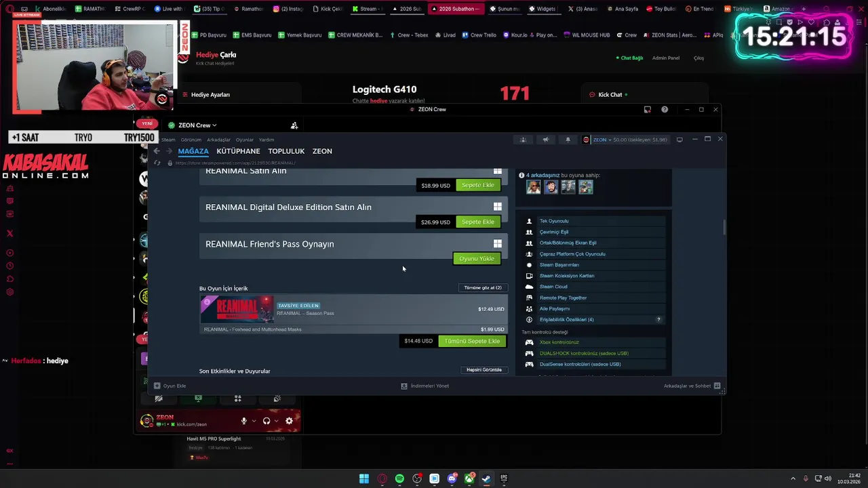Open Epic Games from the taskbar
This screenshot has width=868, height=488.
pyautogui.click(x=504, y=479)
